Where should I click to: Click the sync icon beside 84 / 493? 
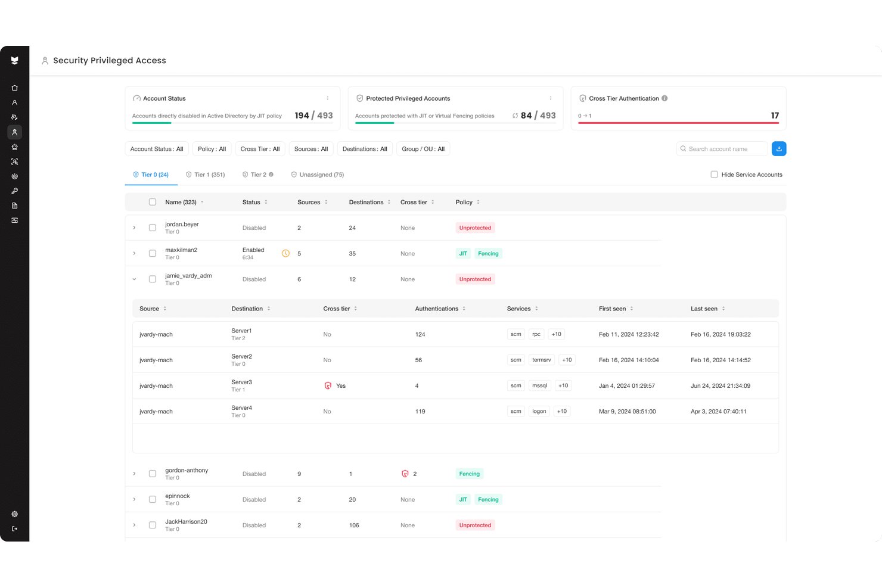515,116
